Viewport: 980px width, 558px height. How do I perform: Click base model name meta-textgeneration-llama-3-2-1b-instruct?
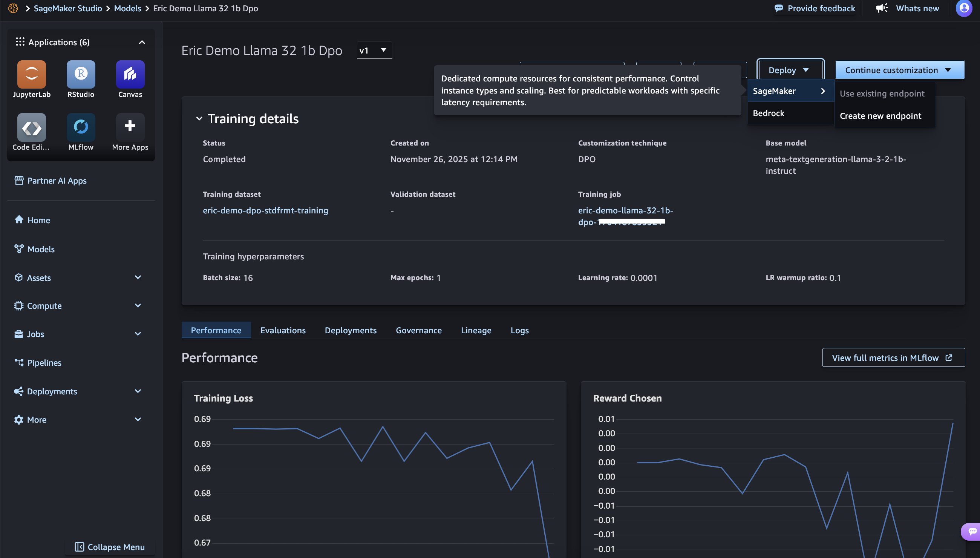836,165
